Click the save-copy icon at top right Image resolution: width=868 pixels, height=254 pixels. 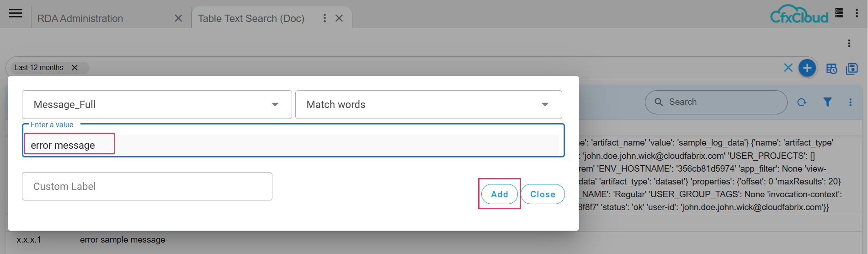point(852,69)
